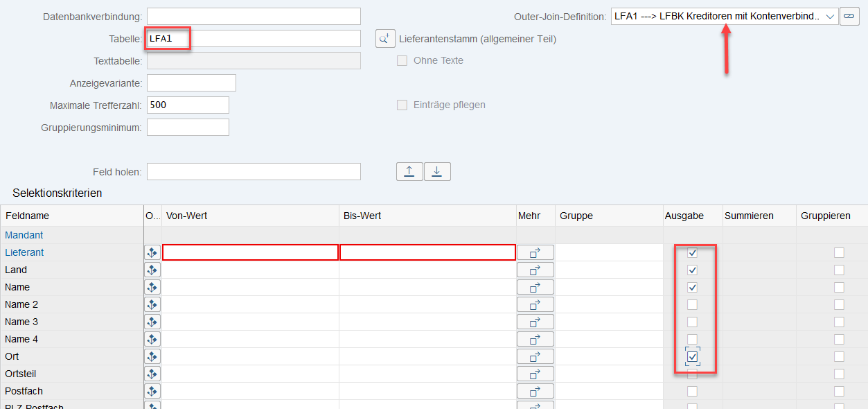Click the search icon next to Tabelle field
The height and width of the screenshot is (409, 868).
tap(385, 39)
